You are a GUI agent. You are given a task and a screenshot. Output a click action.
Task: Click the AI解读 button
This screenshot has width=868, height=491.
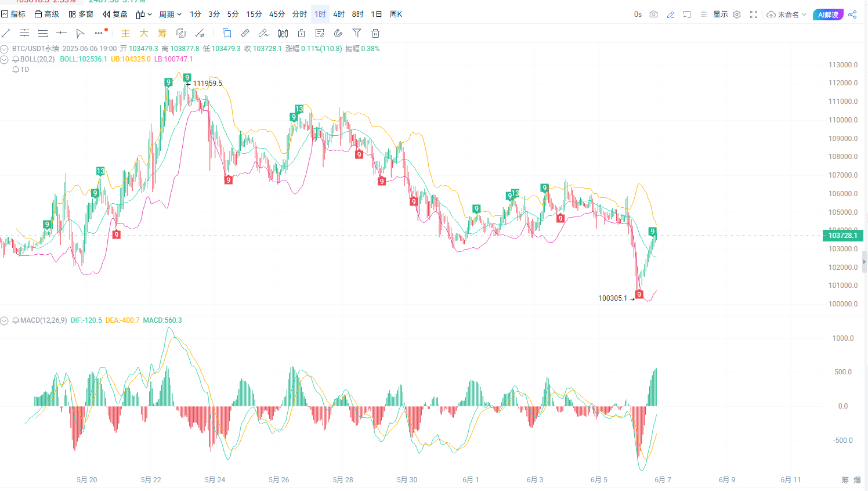pos(828,15)
